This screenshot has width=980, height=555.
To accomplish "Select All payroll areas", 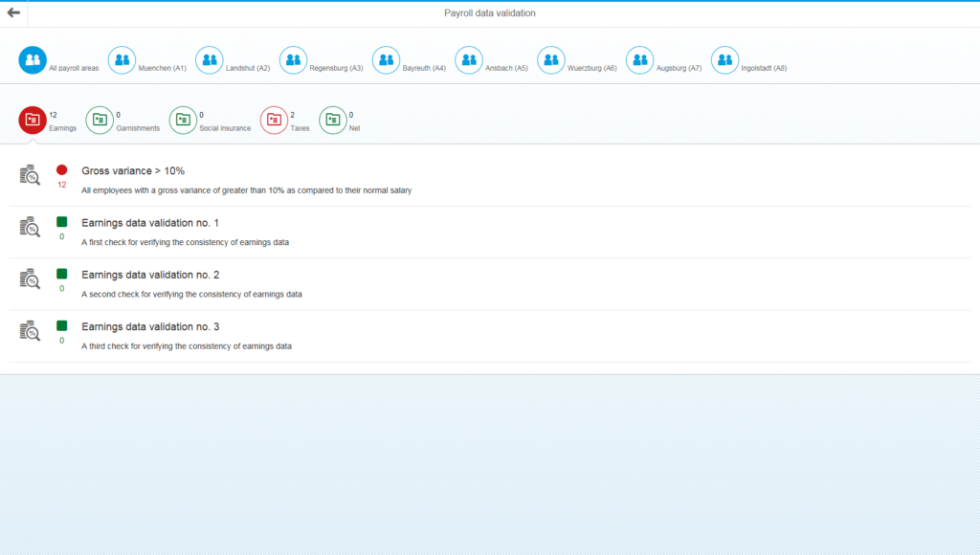I will tap(33, 59).
